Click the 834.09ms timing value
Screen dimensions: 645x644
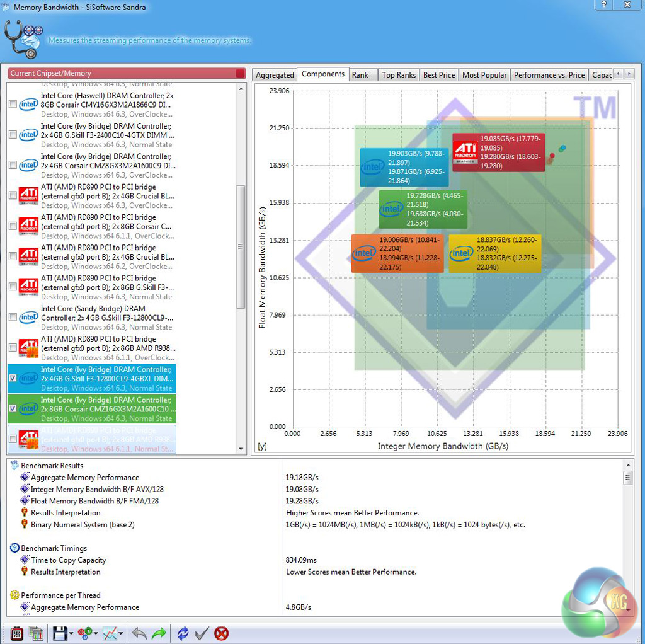[301, 560]
